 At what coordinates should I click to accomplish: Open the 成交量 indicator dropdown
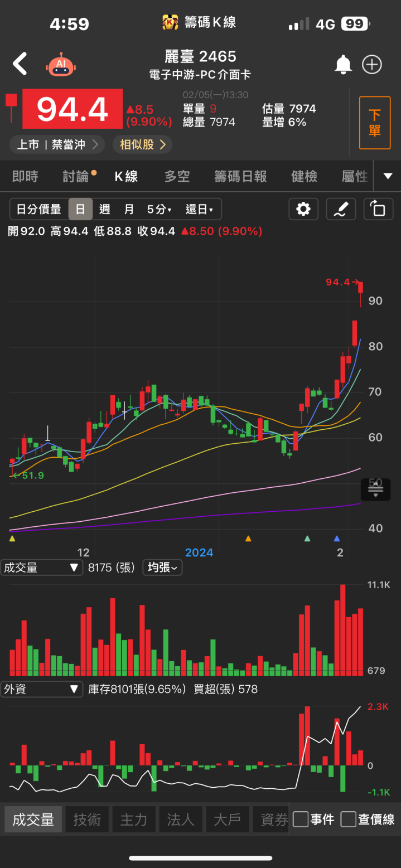pyautogui.click(x=42, y=568)
